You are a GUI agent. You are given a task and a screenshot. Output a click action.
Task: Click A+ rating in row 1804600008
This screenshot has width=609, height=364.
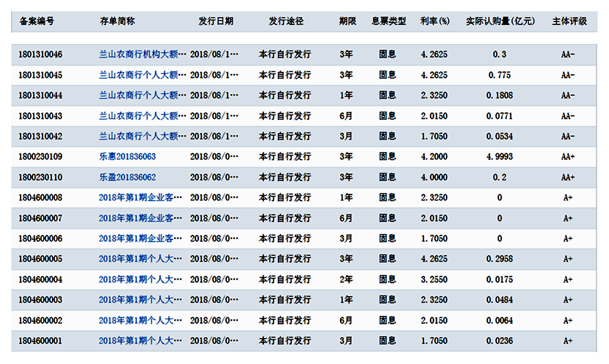[x=568, y=198]
